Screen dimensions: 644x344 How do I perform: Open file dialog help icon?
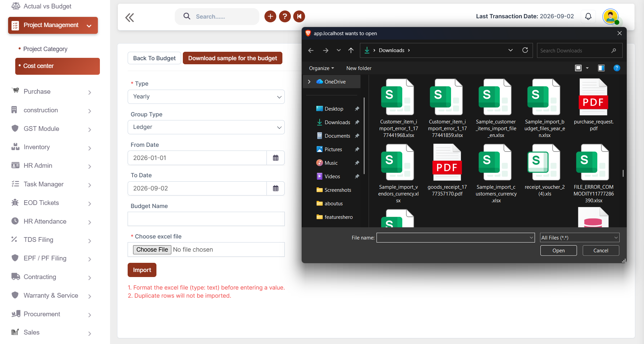[x=617, y=68]
